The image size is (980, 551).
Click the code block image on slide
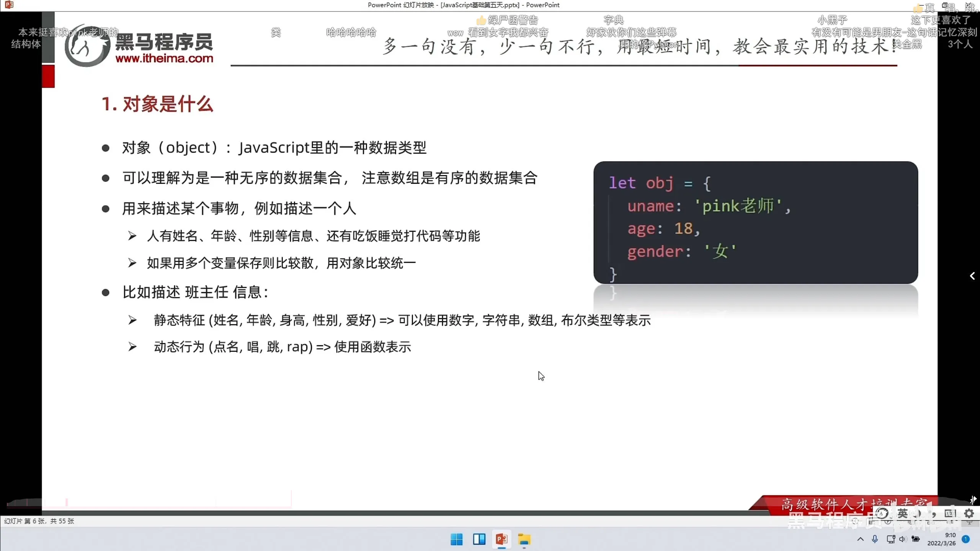pyautogui.click(x=755, y=222)
